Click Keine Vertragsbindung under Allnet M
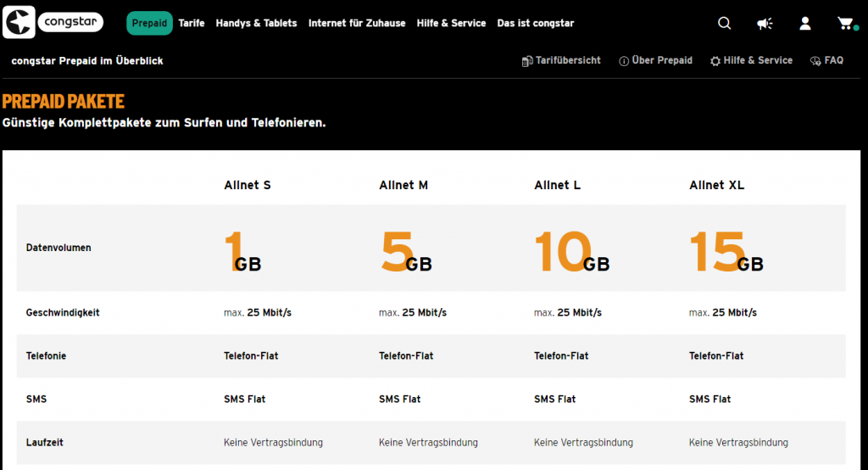The image size is (868, 470). 428,442
